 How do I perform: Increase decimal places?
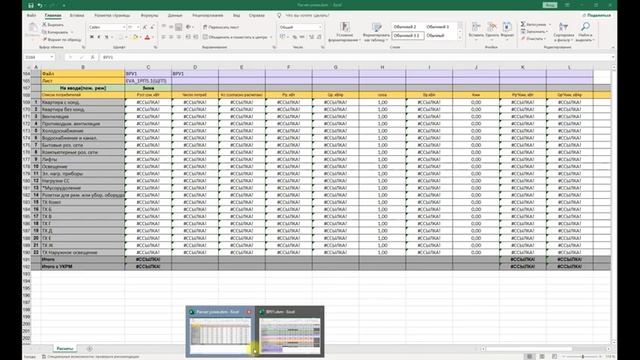311,37
